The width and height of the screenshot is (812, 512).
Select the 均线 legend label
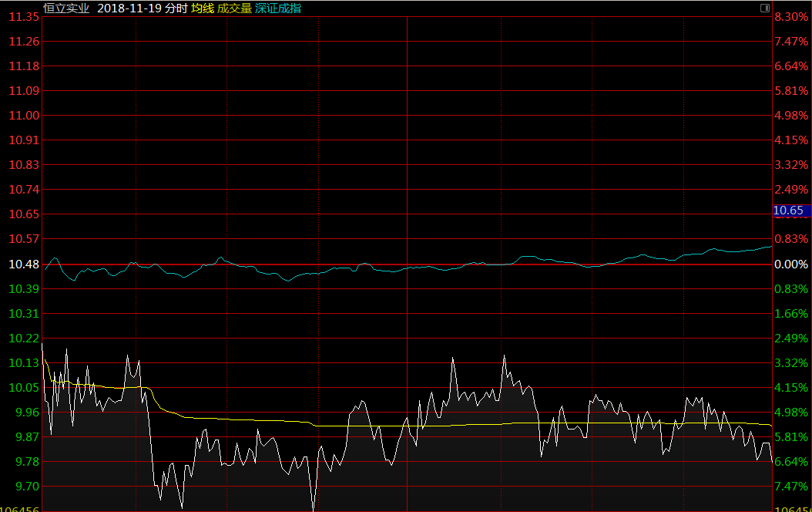(x=203, y=8)
